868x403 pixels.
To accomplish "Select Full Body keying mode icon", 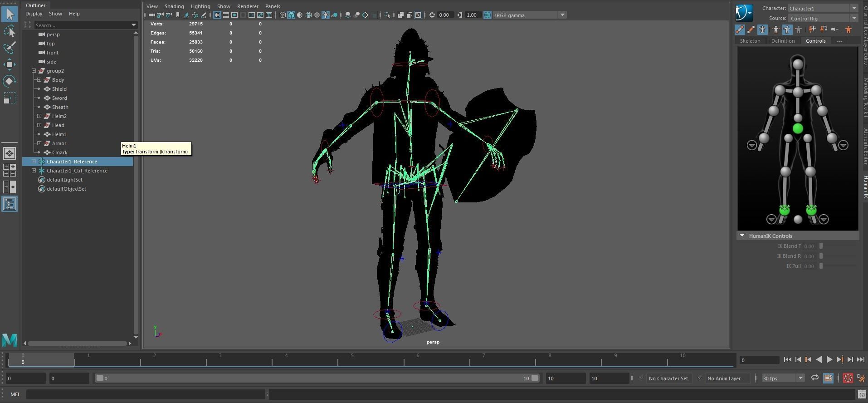I will [x=776, y=29].
